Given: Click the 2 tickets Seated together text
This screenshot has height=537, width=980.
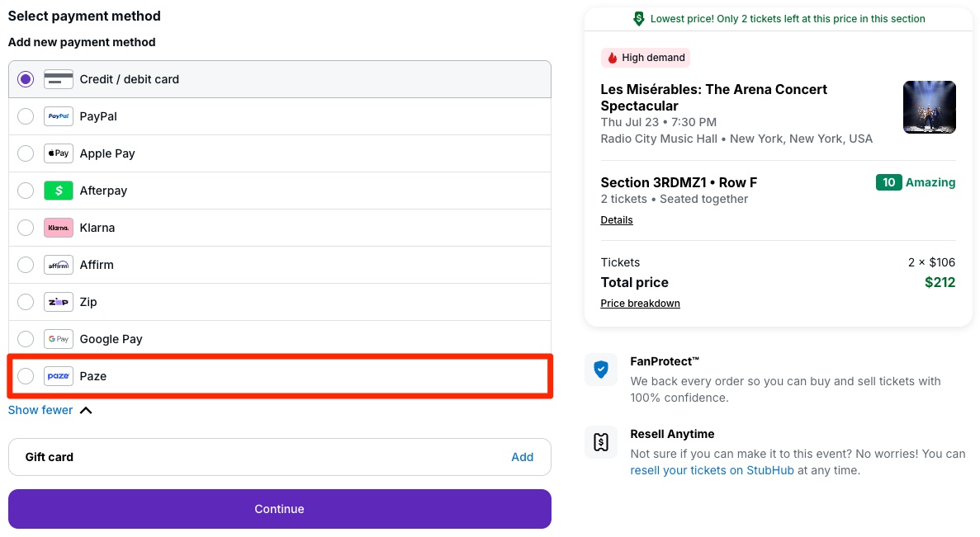Looking at the screenshot, I should click(x=674, y=199).
